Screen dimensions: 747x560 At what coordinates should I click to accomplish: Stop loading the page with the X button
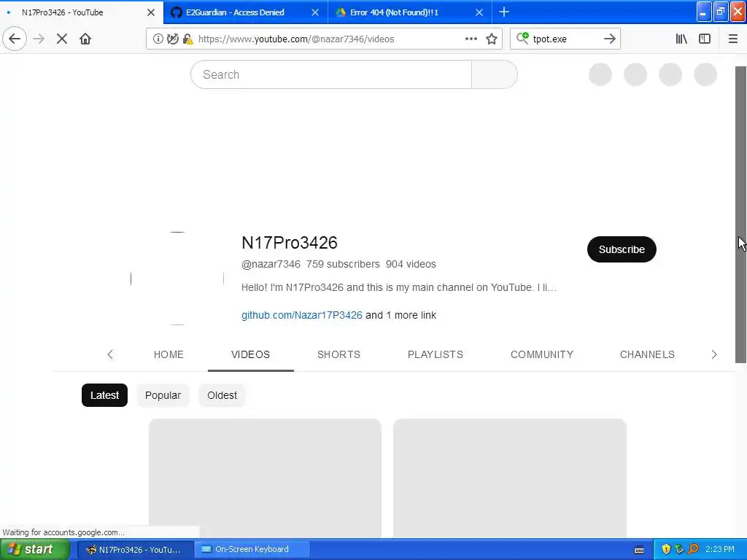[x=62, y=39]
